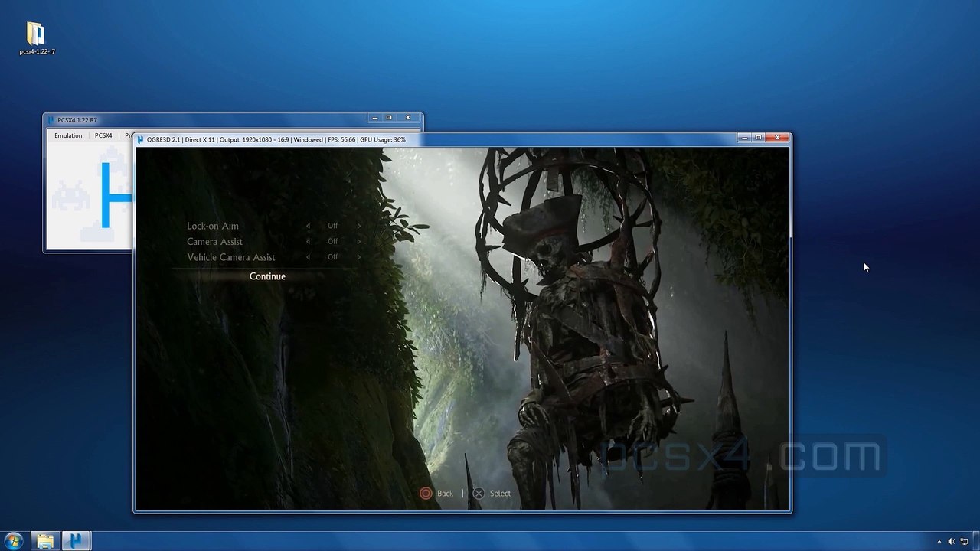Click the Off value for Vehicle Camera Assist
The width and height of the screenshot is (980, 551).
tap(333, 257)
